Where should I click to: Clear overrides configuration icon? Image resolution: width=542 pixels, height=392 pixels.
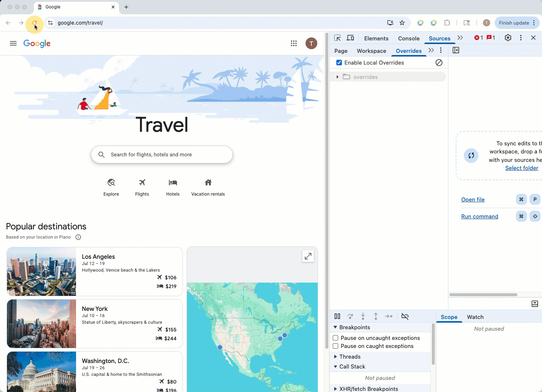click(439, 63)
